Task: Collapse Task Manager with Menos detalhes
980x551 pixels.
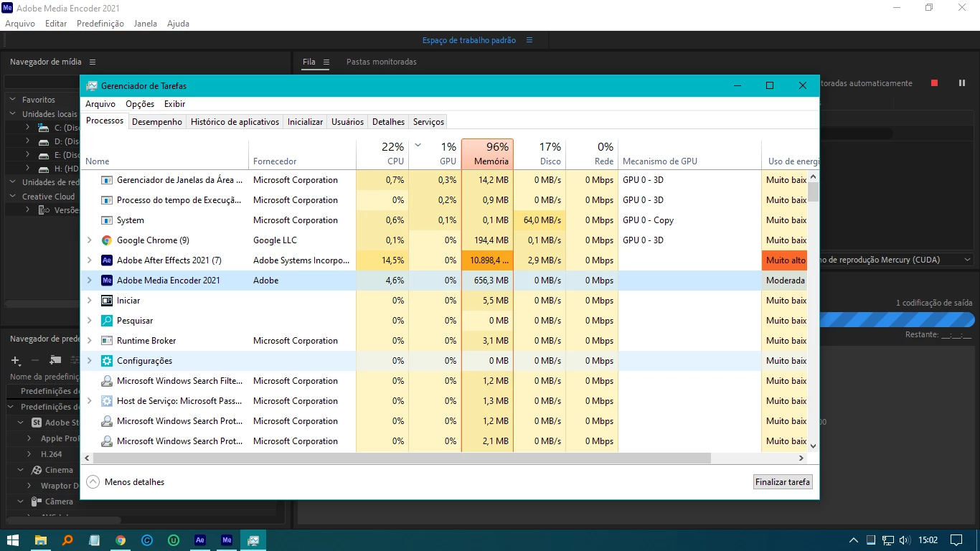Action: (x=126, y=482)
